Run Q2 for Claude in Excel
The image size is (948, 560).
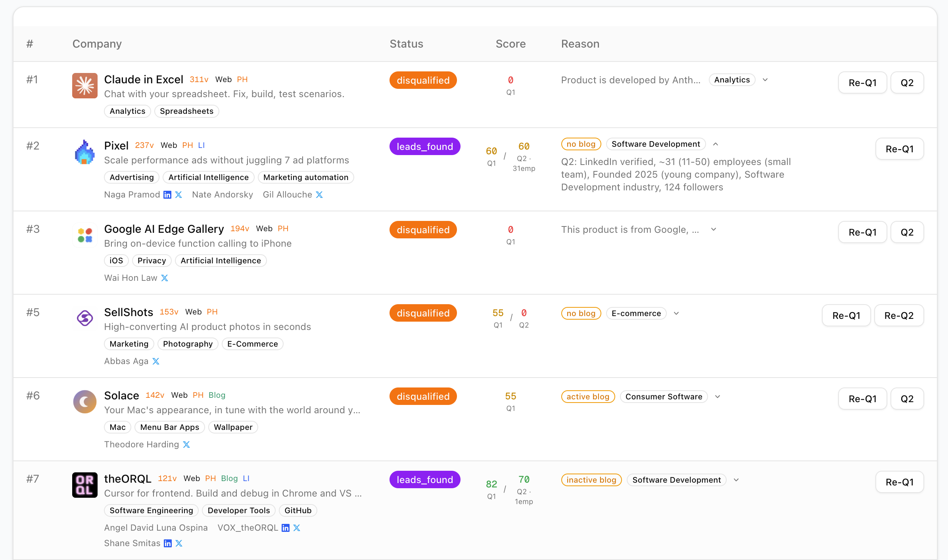(907, 82)
